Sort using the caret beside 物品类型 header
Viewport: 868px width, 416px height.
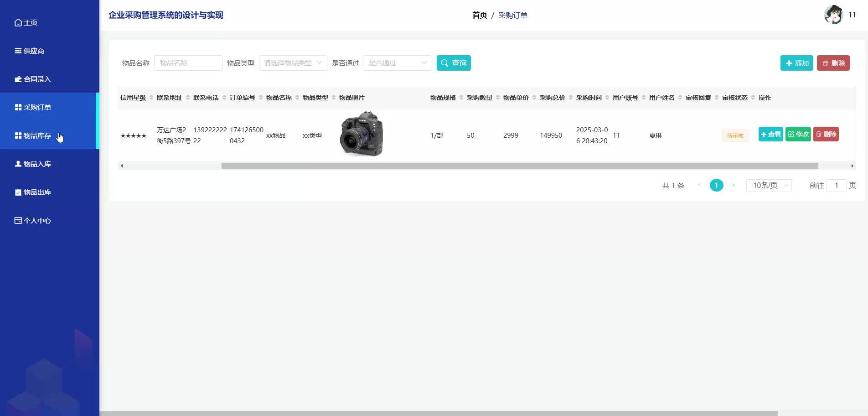tap(334, 98)
